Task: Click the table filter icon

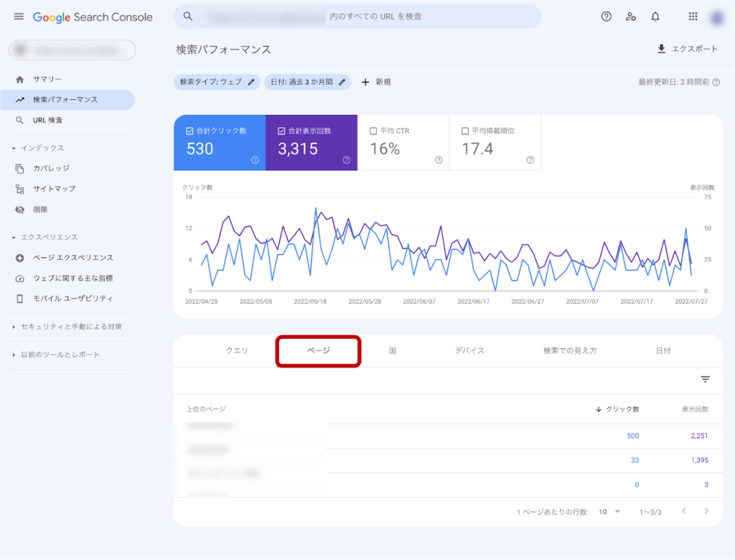Action: tap(705, 380)
